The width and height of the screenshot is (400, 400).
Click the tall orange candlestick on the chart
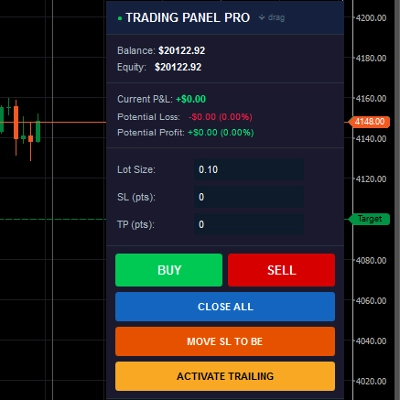(x=16, y=123)
